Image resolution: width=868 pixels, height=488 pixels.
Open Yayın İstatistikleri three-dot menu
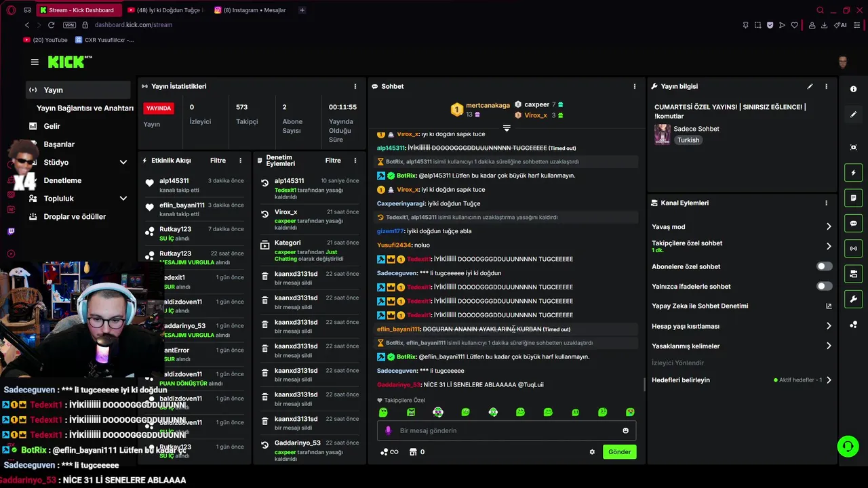click(355, 86)
